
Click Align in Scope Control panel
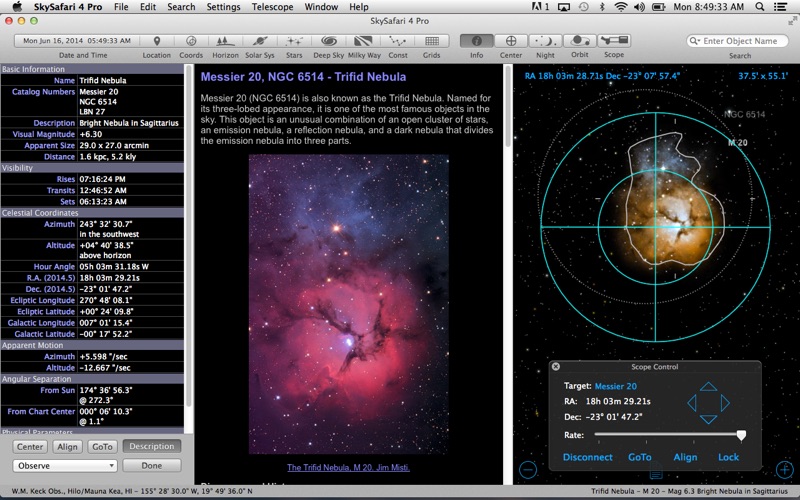tap(685, 457)
